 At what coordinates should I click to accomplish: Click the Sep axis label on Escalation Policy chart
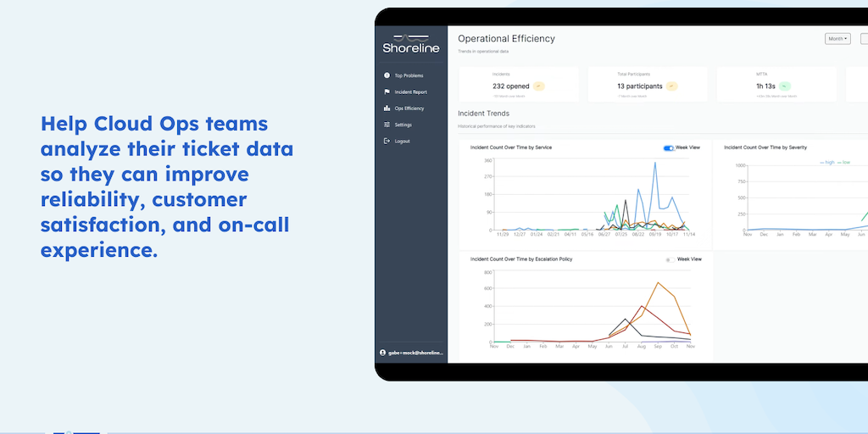tap(658, 347)
